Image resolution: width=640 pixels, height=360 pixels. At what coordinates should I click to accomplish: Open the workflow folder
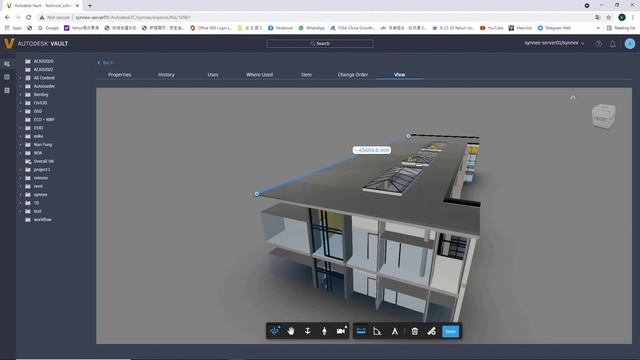(42, 220)
